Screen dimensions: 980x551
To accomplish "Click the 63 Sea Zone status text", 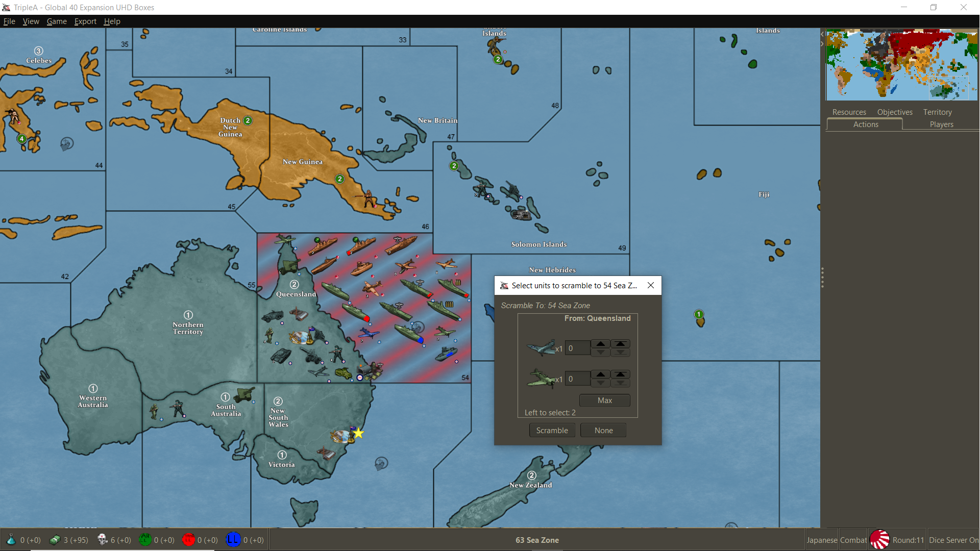I will click(x=537, y=540).
